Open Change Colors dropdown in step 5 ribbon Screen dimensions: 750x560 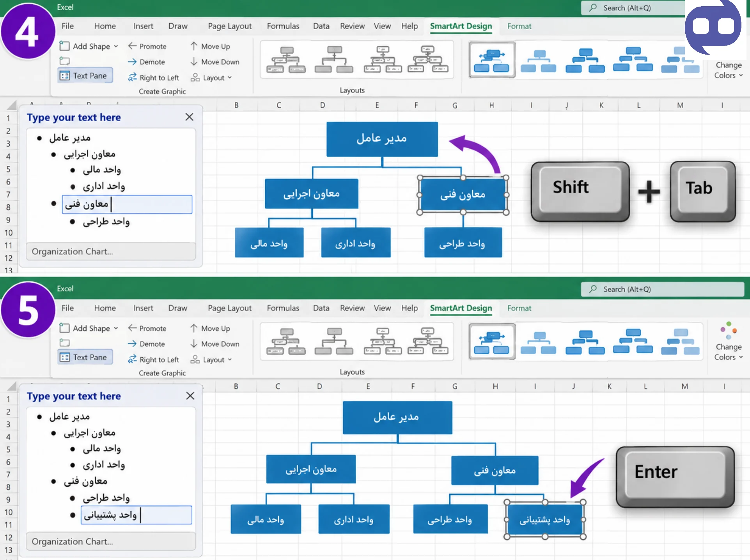tap(728, 342)
